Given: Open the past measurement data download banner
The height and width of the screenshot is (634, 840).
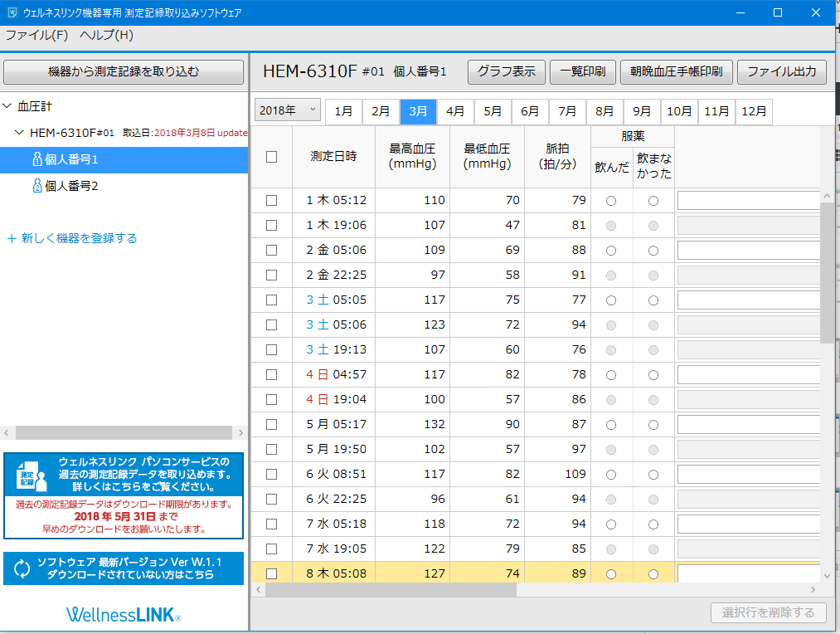Looking at the screenshot, I should [124, 495].
